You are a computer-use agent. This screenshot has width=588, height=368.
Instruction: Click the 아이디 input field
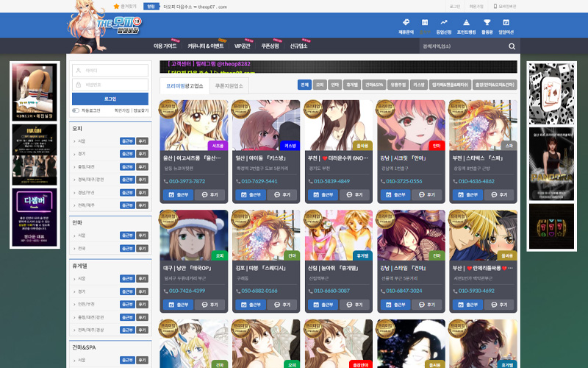[x=110, y=70]
